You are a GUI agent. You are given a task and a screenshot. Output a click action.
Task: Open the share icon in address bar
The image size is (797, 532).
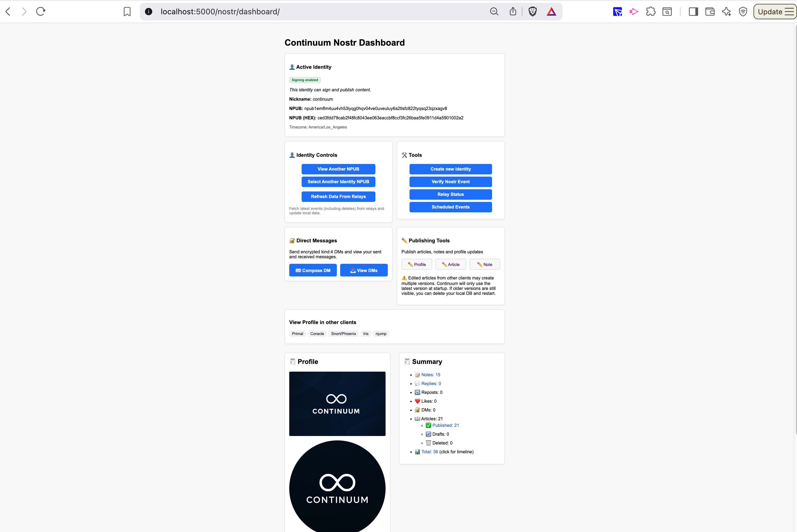tap(513, 12)
